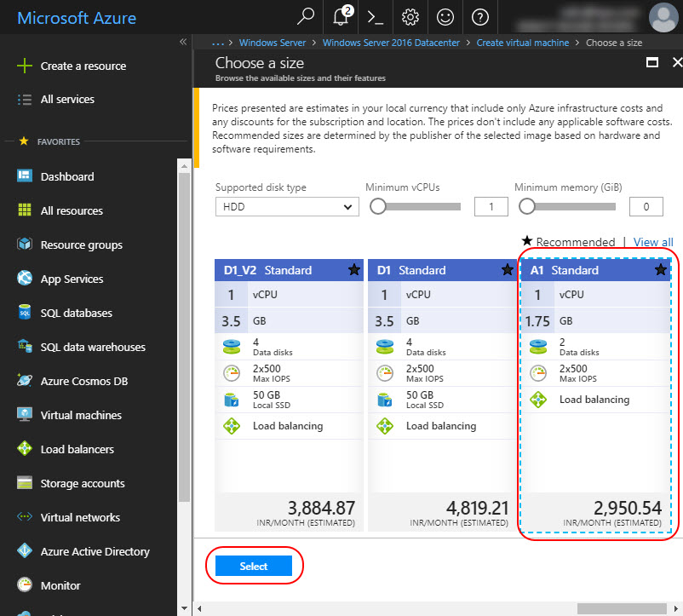
Task: Select the D1_V2 Standard size card header
Action: [289, 270]
